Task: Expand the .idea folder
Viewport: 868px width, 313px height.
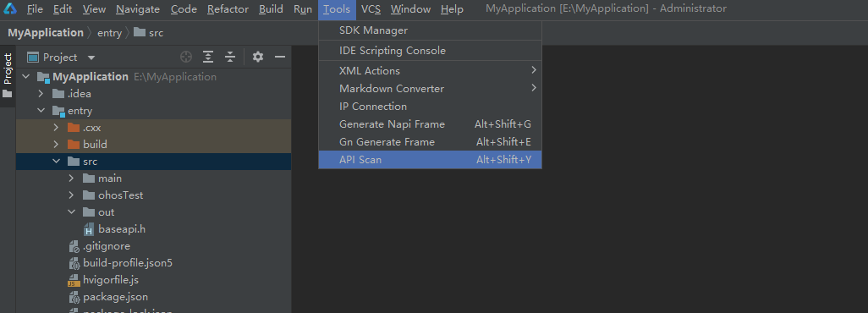Action: click(x=41, y=94)
